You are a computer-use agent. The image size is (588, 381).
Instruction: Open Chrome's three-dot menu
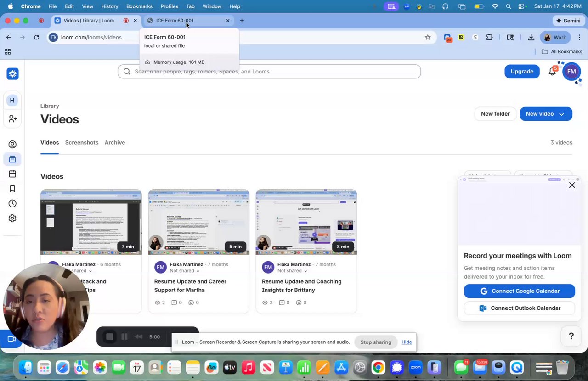pyautogui.click(x=579, y=37)
